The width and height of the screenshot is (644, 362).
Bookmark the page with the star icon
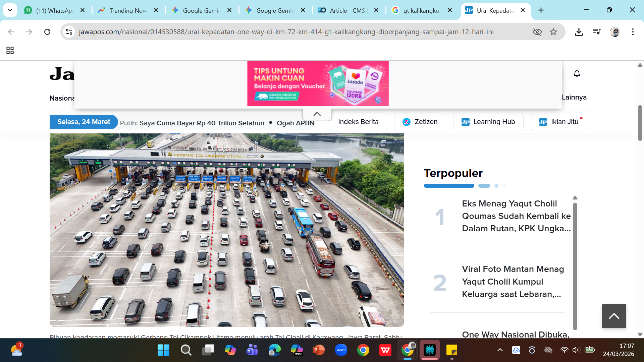click(x=553, y=32)
